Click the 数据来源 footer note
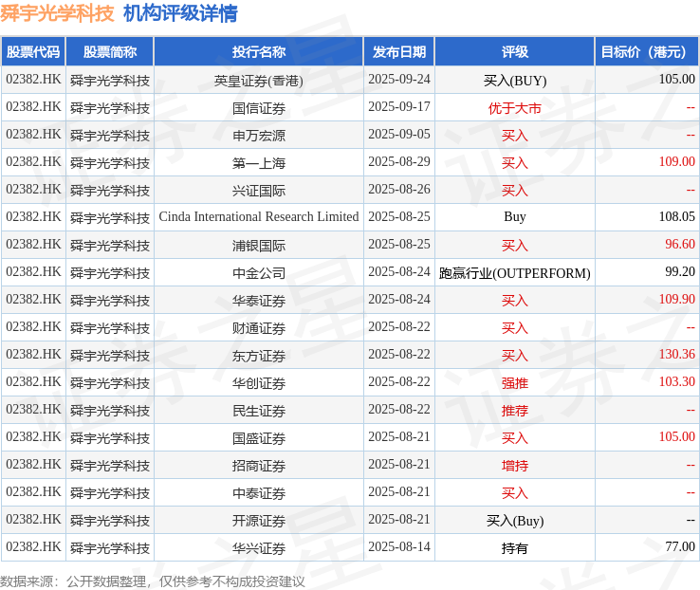This screenshot has width=700, height=590. pyautogui.click(x=152, y=581)
